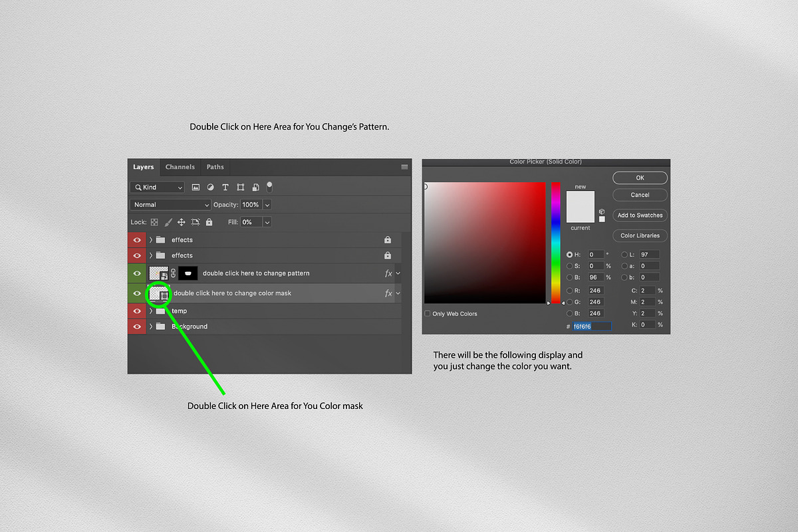798x532 pixels.
Task: Enable the Only Web Colors checkbox
Action: [x=427, y=314]
